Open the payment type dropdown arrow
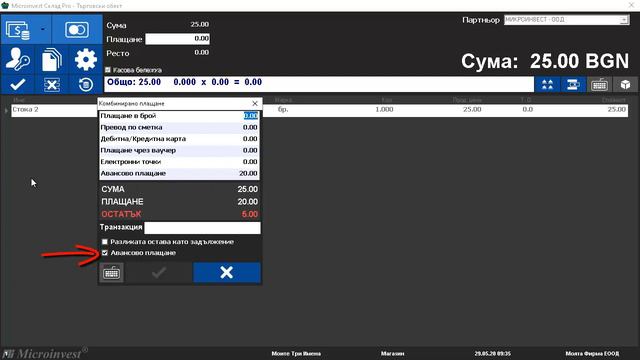Image resolution: width=640 pixels, height=360 pixels. tap(43, 29)
